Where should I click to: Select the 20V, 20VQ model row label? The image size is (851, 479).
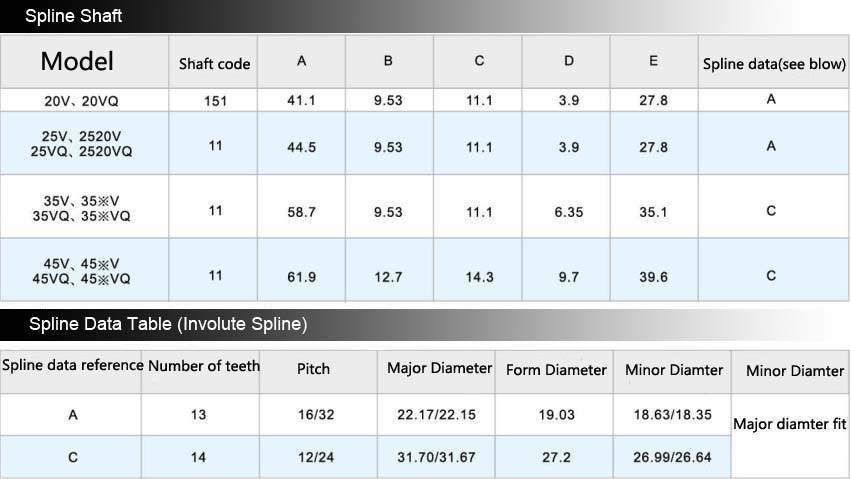tap(81, 100)
